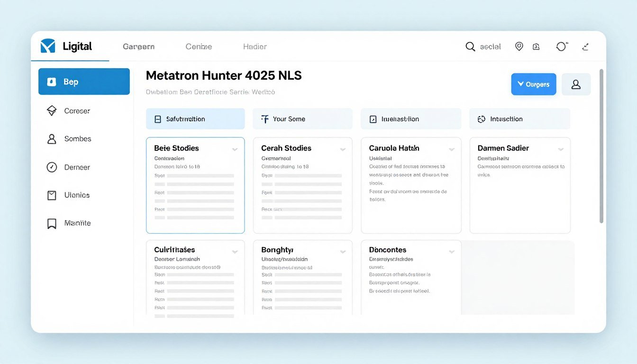Click the vertical scrollbar on the right

coord(601,146)
